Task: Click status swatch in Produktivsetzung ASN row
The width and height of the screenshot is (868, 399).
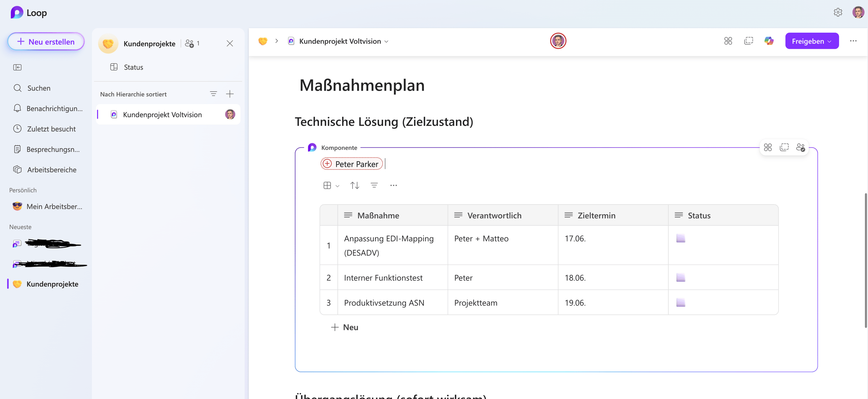Action: pos(681,303)
